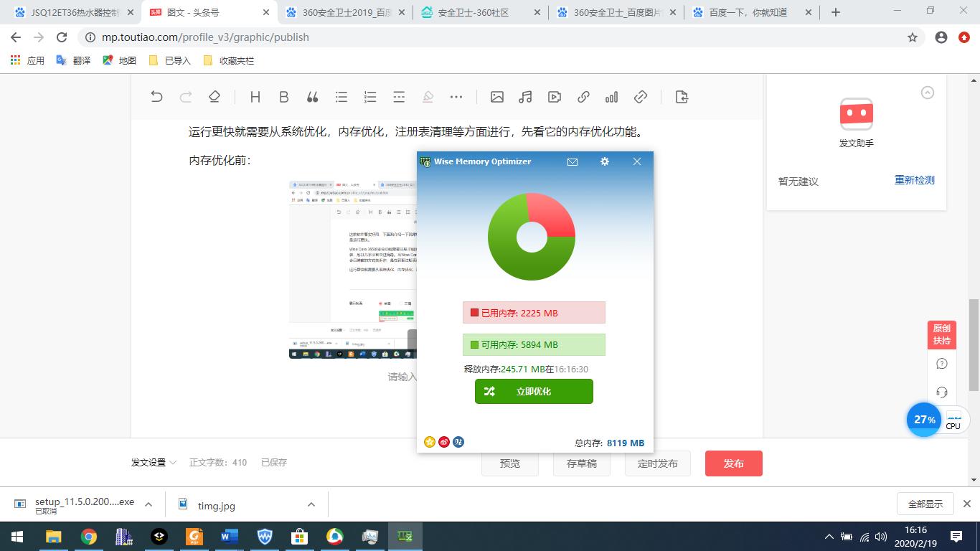The width and height of the screenshot is (980, 551).
Task: Click the music insert icon in editor toolbar
Action: tap(524, 96)
